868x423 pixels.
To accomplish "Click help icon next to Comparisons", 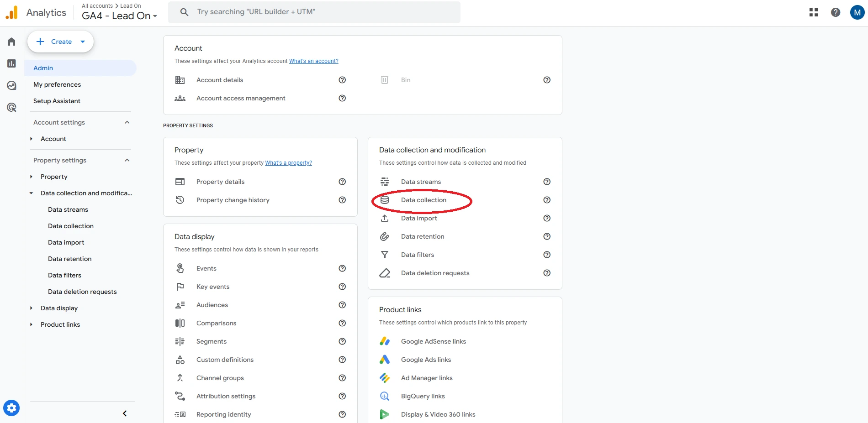I will click(342, 323).
